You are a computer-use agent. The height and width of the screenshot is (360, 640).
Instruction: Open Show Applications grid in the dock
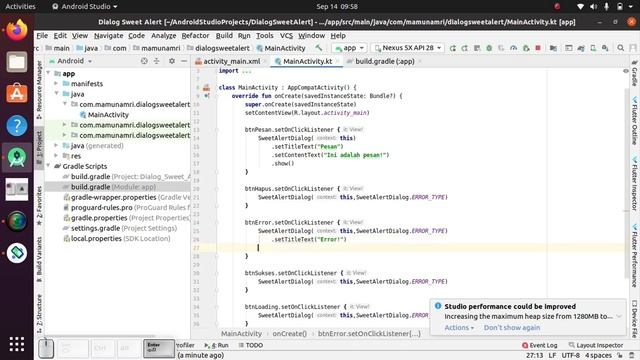17,344
